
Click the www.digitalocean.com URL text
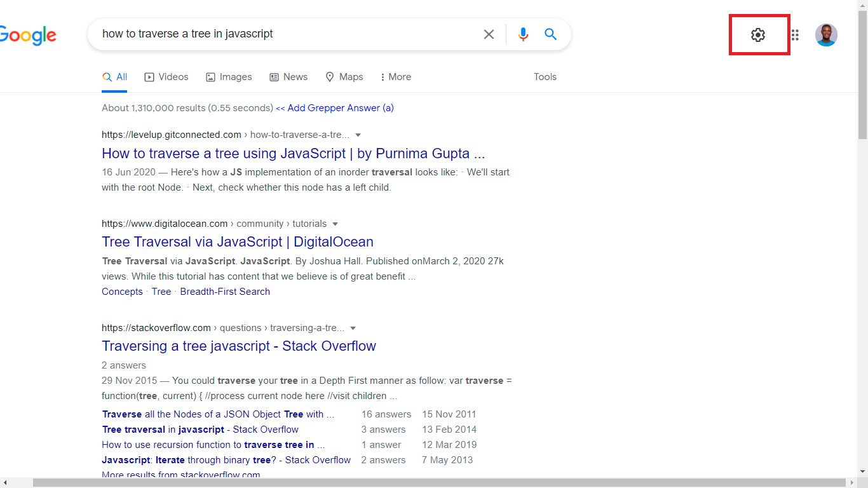165,224
